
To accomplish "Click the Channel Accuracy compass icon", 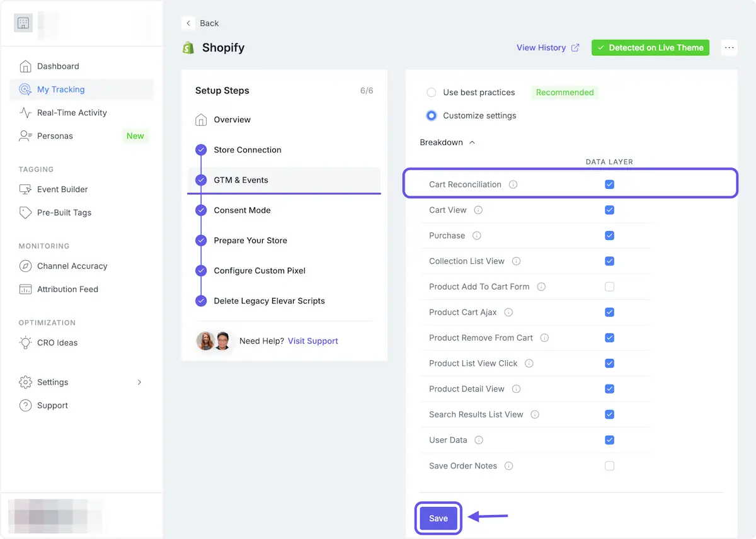I will (25, 266).
